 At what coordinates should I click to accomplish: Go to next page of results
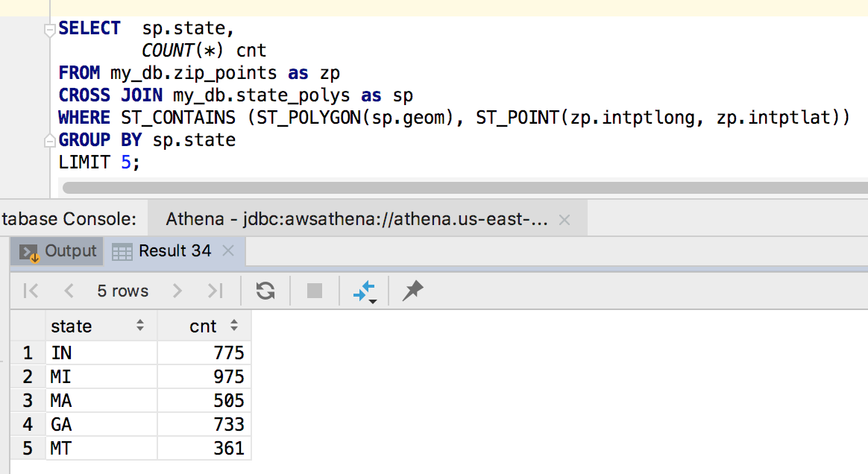pos(177,291)
